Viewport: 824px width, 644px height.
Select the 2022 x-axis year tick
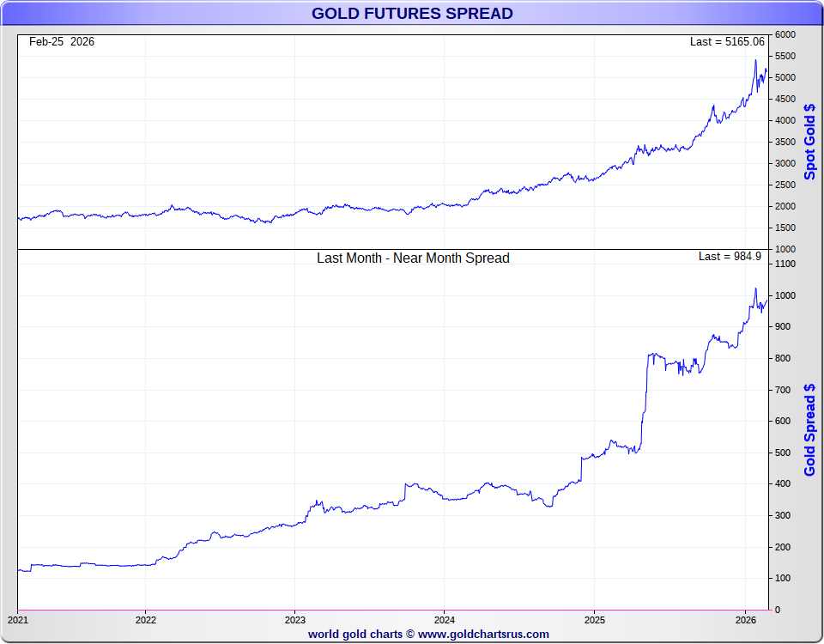point(145,619)
